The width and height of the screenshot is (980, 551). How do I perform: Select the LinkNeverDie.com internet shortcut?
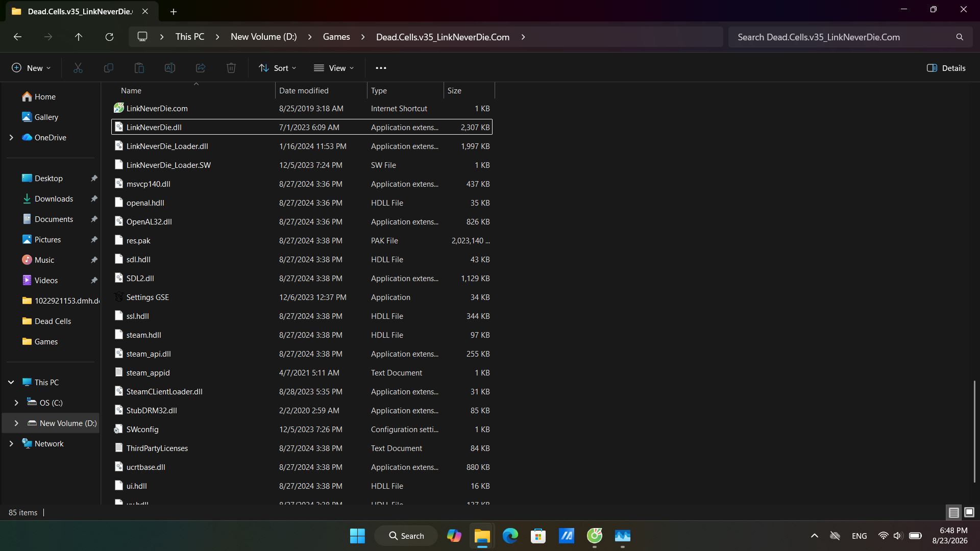[x=302, y=108]
